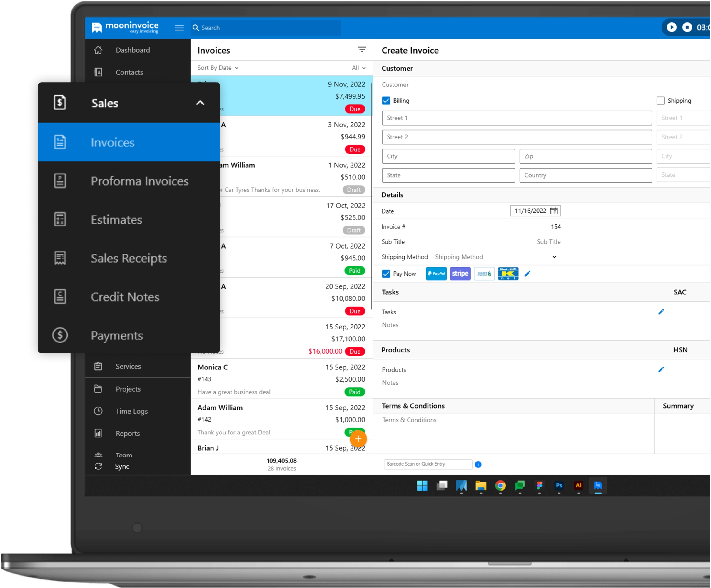
Task: Click the hamburger menu icon
Action: point(179,28)
